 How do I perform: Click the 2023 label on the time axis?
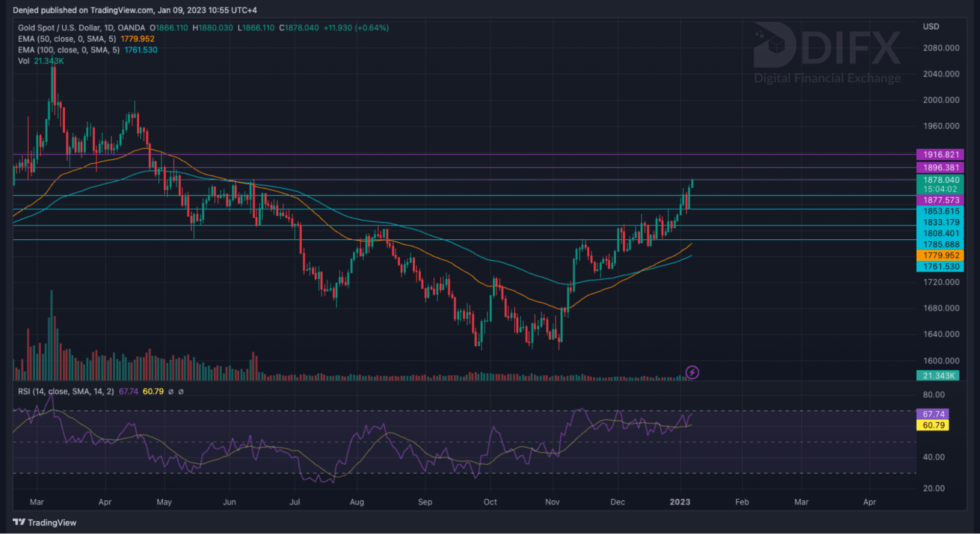click(x=679, y=502)
